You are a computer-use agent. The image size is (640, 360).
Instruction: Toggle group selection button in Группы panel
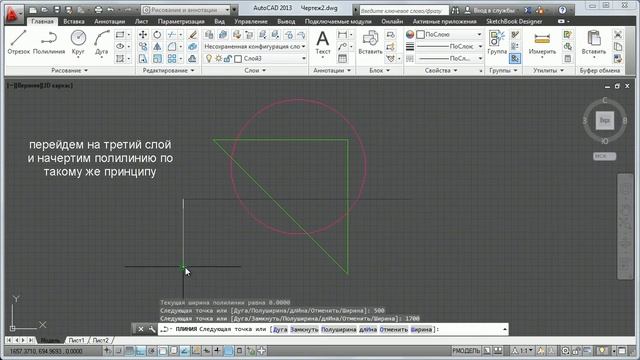point(515,59)
